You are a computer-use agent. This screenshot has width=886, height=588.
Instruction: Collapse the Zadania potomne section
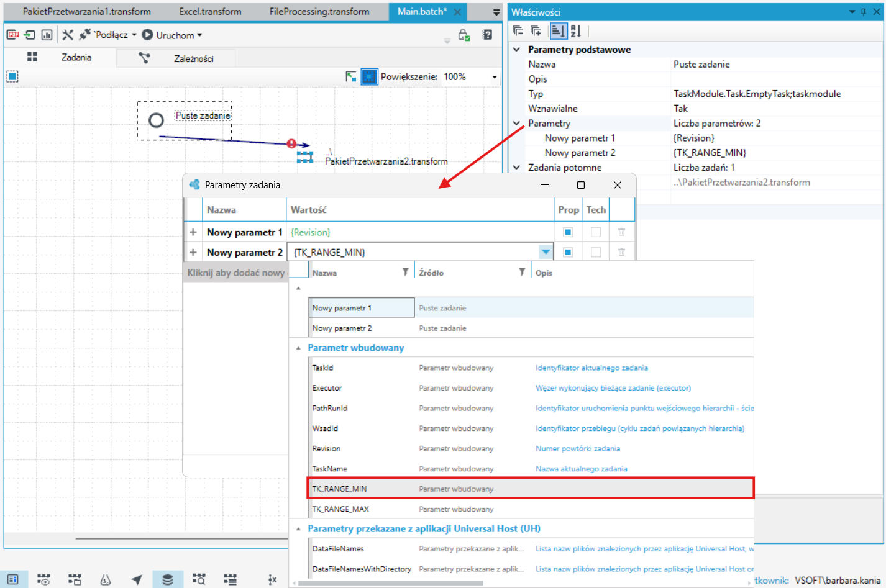click(x=516, y=168)
